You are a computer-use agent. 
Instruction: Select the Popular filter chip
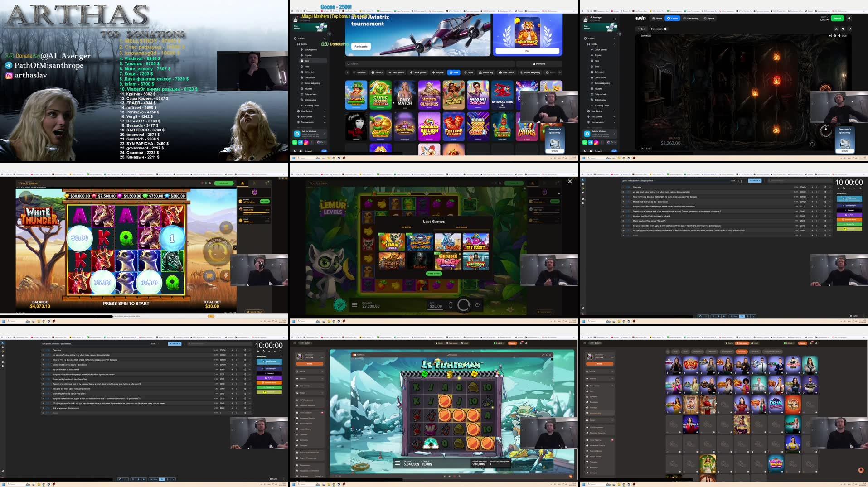pyautogui.click(x=440, y=72)
